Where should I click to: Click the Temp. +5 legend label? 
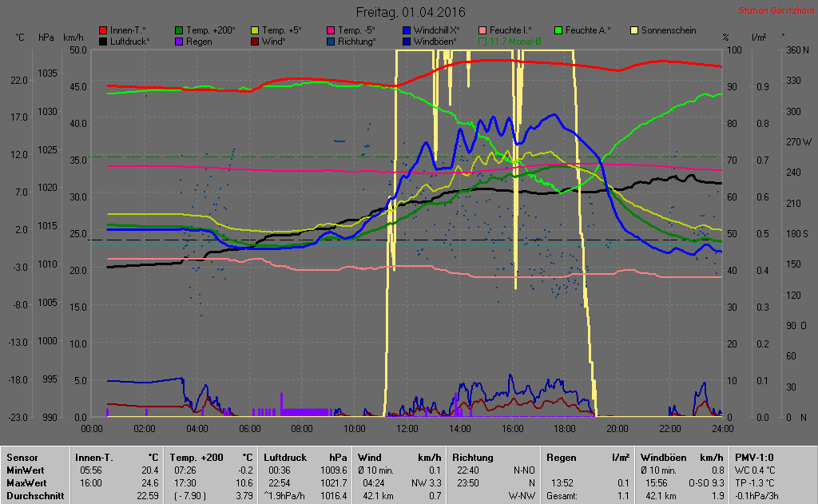point(286,30)
